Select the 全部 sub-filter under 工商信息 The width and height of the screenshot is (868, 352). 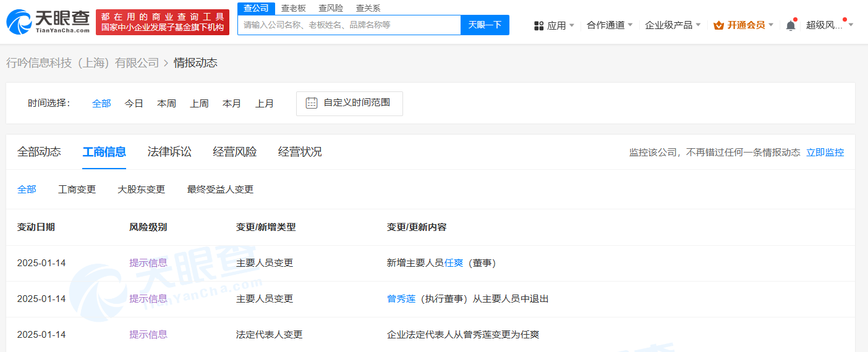coord(27,190)
